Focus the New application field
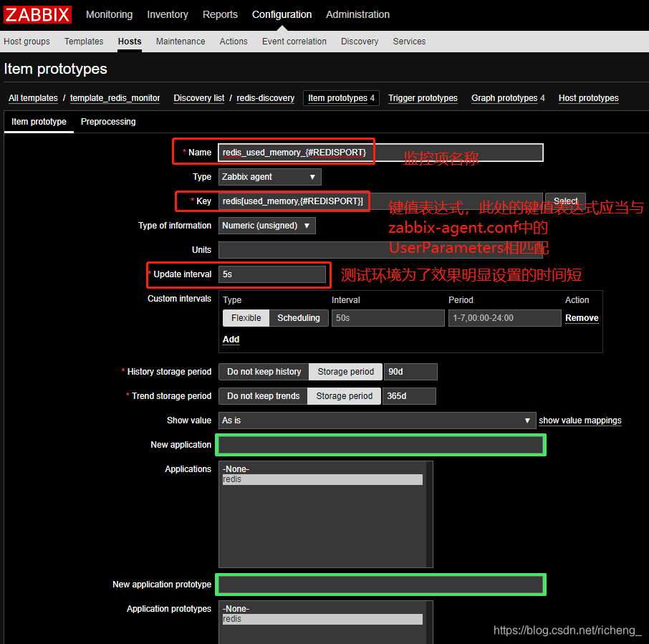649x644 pixels. [380, 445]
